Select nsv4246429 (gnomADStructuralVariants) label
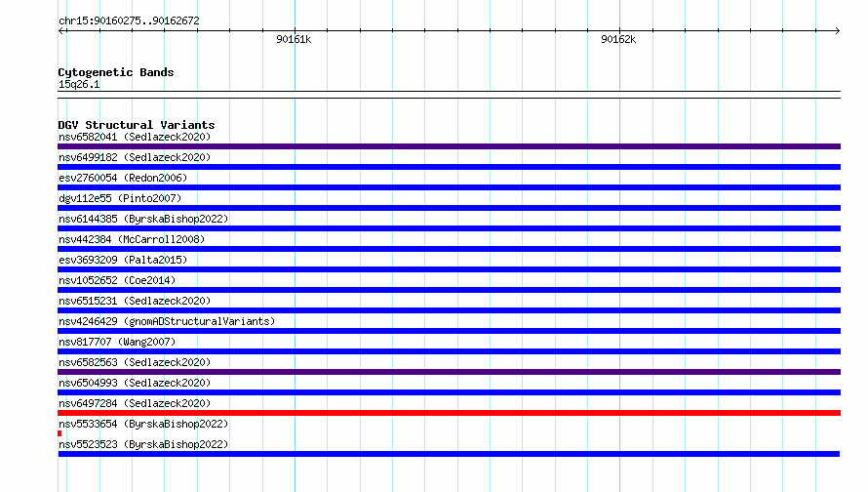This screenshot has height=492, width=868. pos(167,321)
